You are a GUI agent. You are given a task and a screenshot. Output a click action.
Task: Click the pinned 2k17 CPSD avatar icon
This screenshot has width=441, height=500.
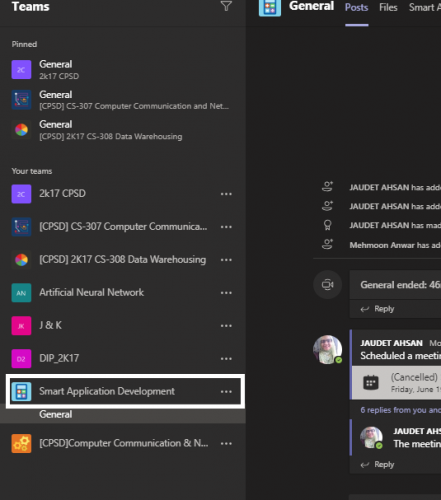click(x=21, y=70)
